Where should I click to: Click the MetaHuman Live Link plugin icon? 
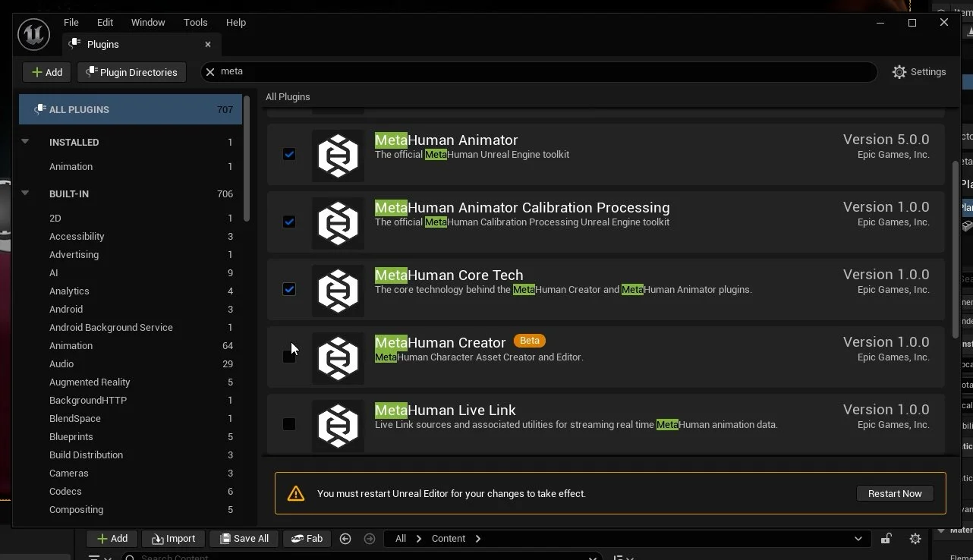click(338, 426)
